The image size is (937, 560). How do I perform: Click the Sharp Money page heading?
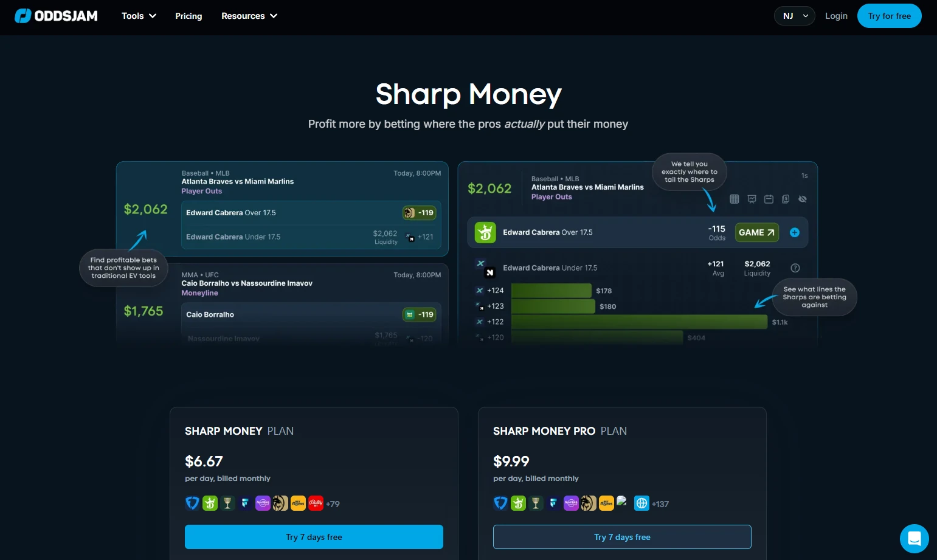(468, 94)
